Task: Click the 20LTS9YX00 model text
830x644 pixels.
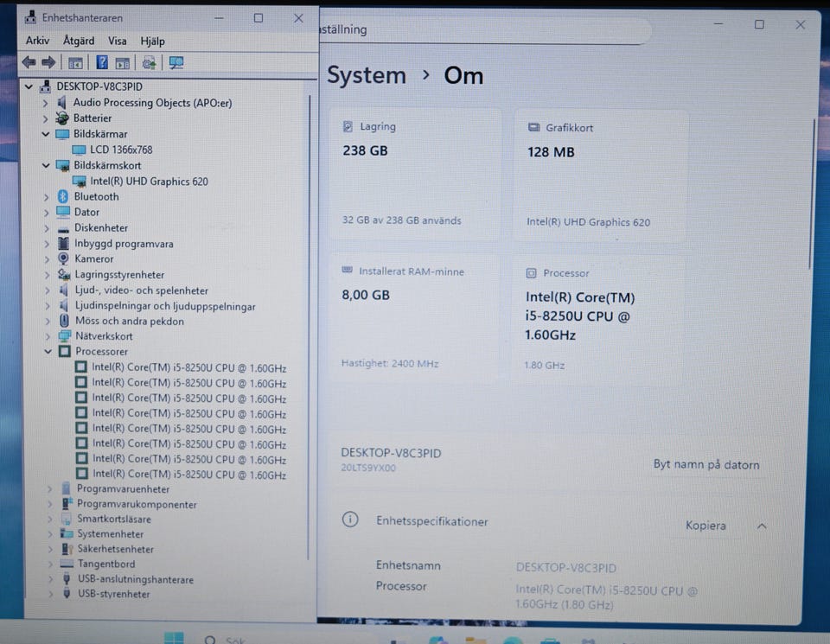Action: (368, 468)
